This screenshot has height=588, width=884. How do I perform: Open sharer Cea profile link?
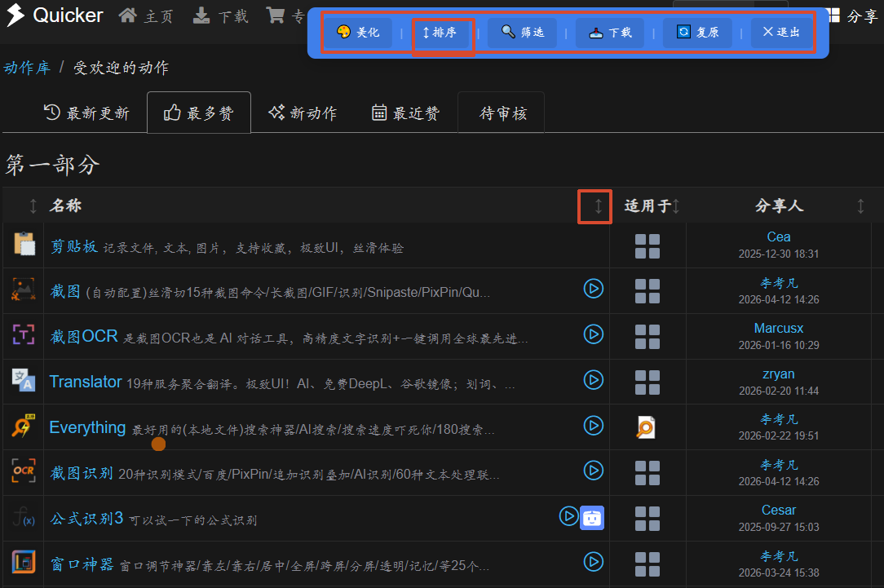(x=779, y=237)
